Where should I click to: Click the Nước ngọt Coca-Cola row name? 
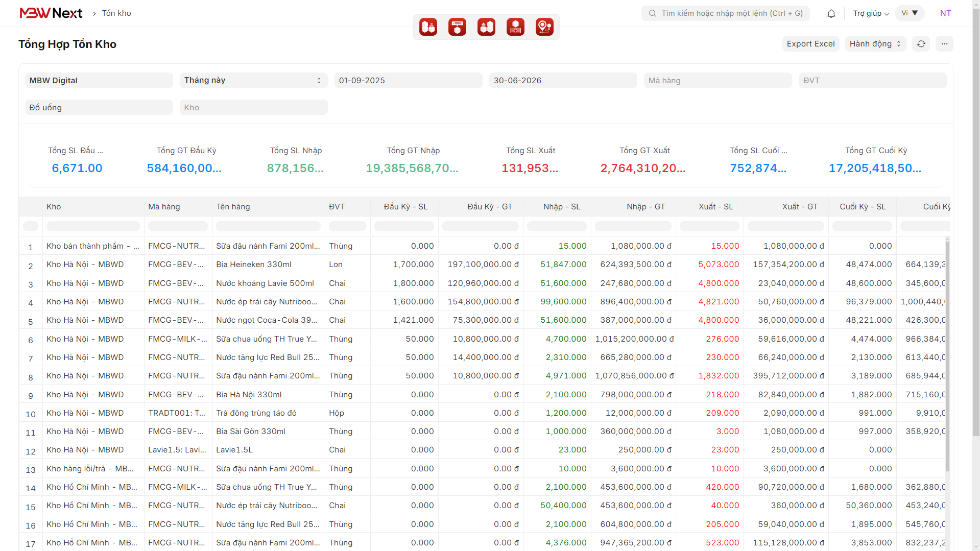click(267, 320)
